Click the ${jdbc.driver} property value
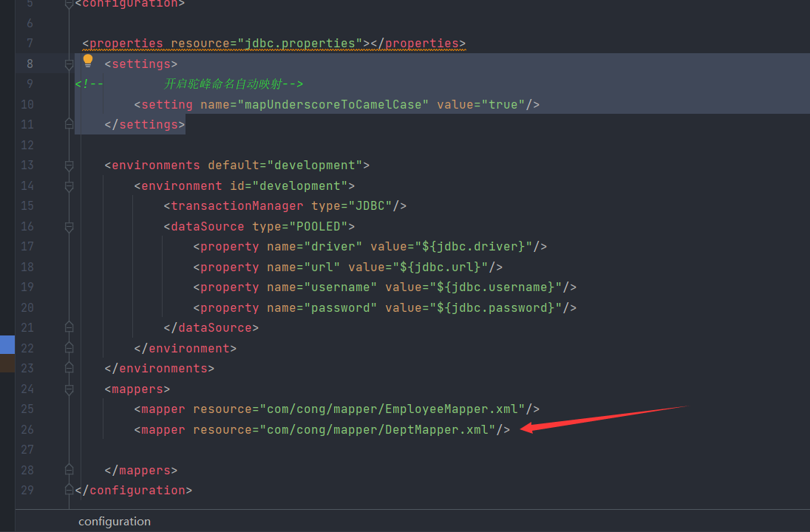810x532 pixels. coord(474,247)
